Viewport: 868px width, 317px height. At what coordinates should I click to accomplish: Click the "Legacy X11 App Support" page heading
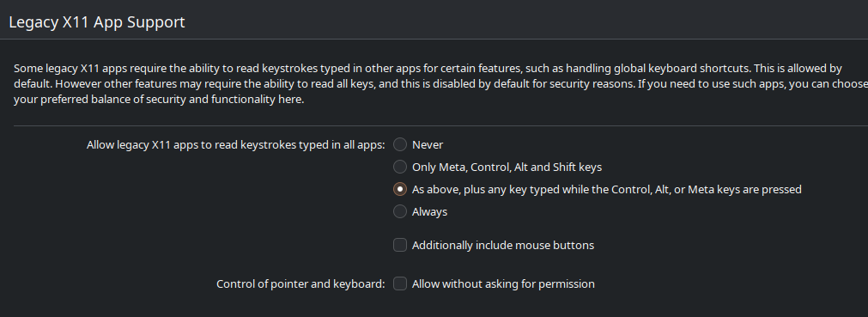tap(97, 22)
